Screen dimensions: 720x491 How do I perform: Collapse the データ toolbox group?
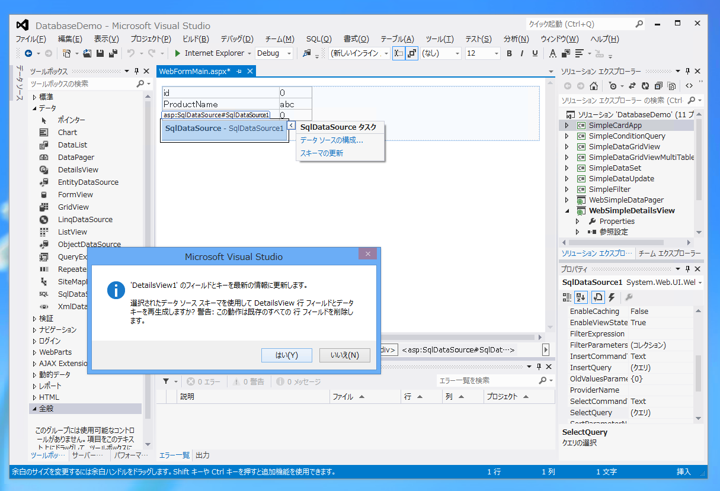(34, 108)
